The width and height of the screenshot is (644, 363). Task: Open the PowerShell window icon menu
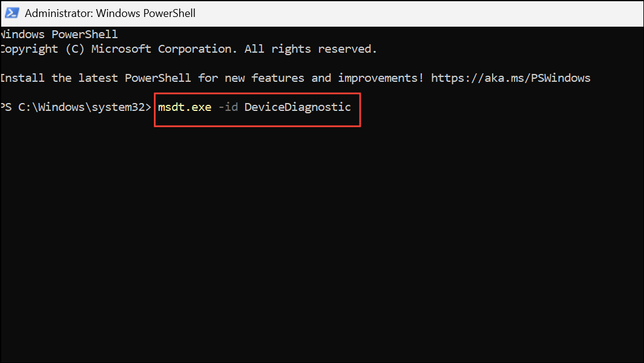(x=12, y=13)
